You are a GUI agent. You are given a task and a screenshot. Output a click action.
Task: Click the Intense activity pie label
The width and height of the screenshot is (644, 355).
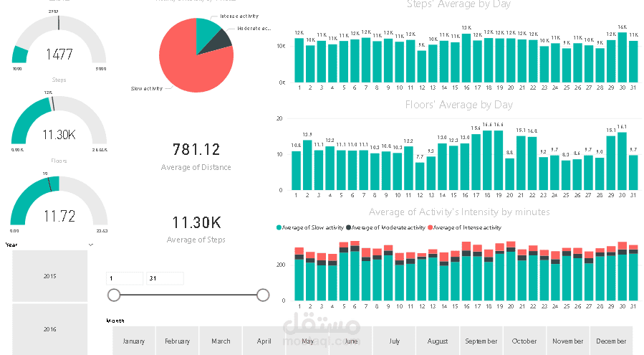click(239, 16)
